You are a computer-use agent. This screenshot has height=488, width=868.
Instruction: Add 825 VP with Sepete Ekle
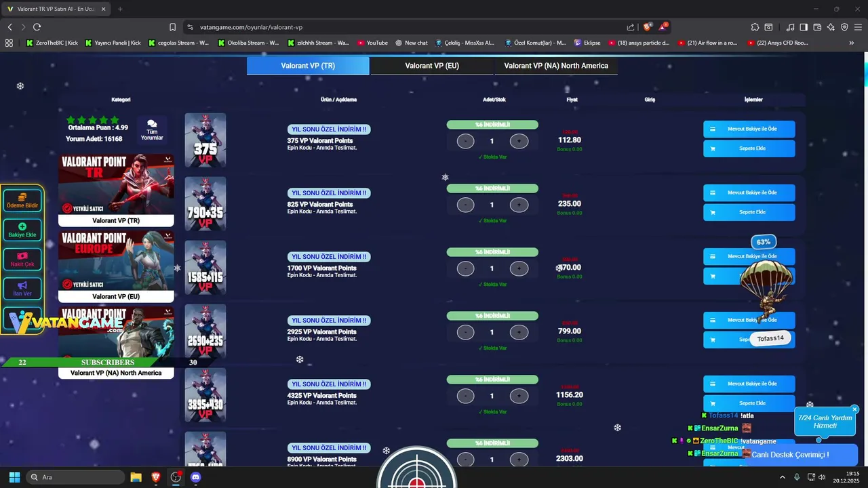tap(749, 212)
